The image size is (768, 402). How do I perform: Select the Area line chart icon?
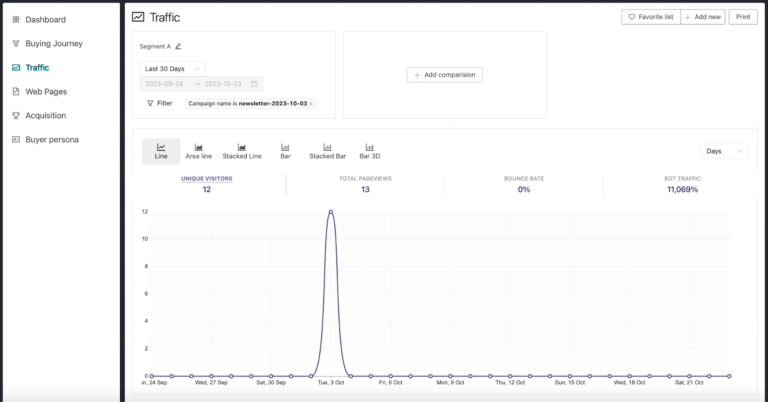point(199,151)
